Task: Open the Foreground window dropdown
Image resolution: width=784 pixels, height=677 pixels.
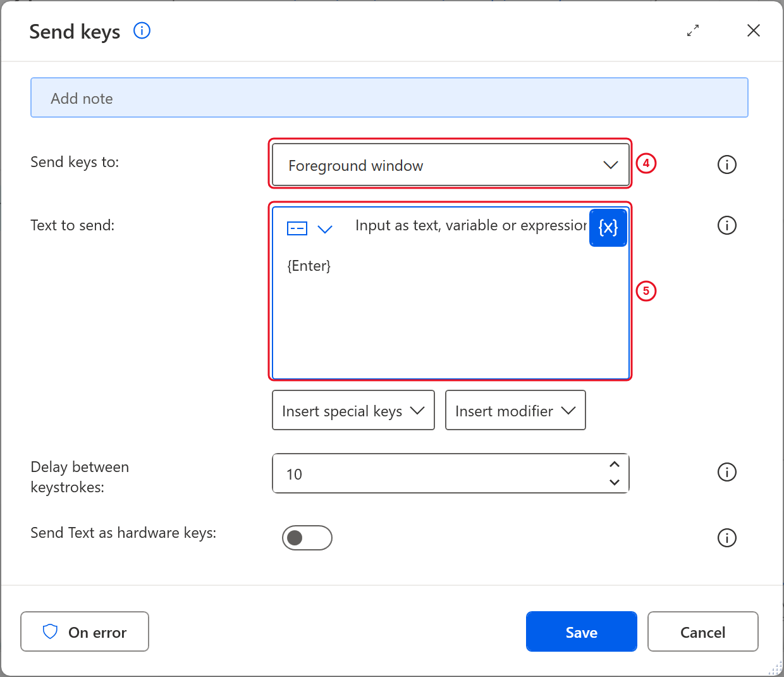Action: click(x=450, y=165)
